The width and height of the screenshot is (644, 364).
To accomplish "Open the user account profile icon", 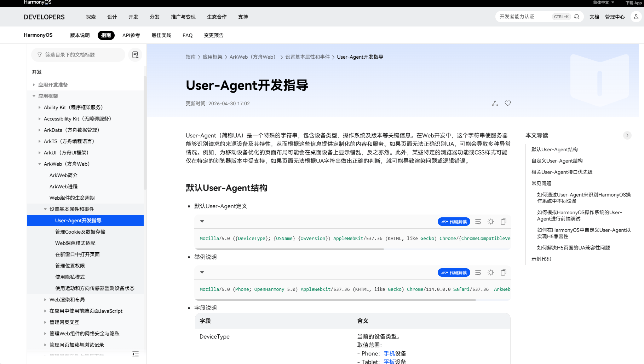I will [636, 17].
